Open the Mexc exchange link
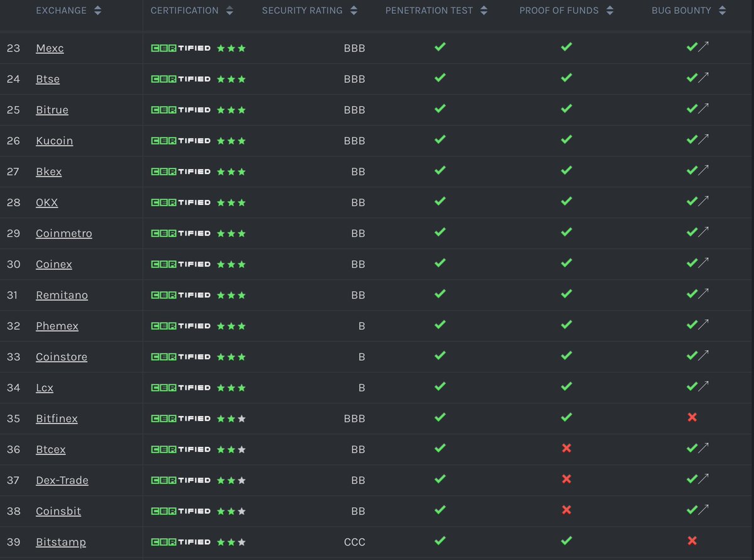Viewport: 754px width, 560px height. point(50,48)
